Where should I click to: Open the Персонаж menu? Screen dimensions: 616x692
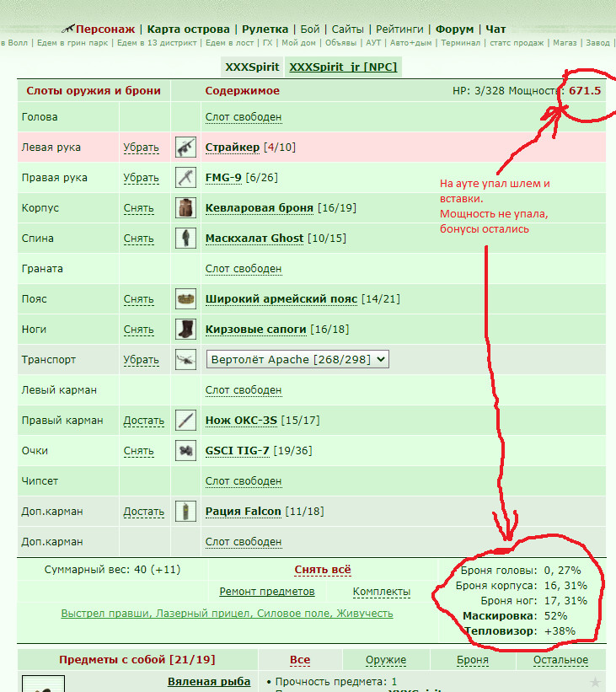coord(105,30)
